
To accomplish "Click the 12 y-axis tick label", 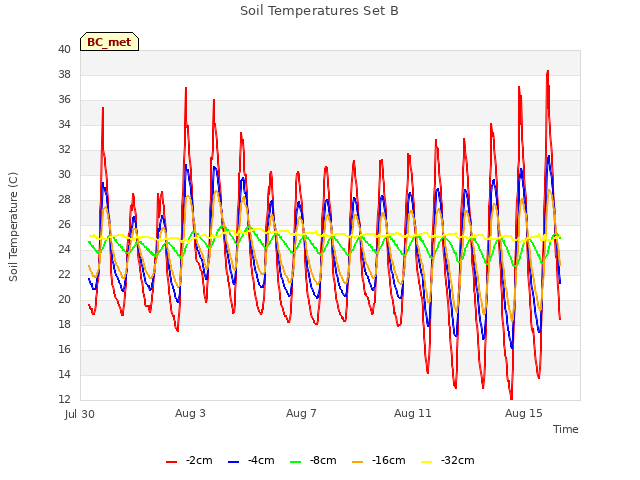I will tap(64, 399).
